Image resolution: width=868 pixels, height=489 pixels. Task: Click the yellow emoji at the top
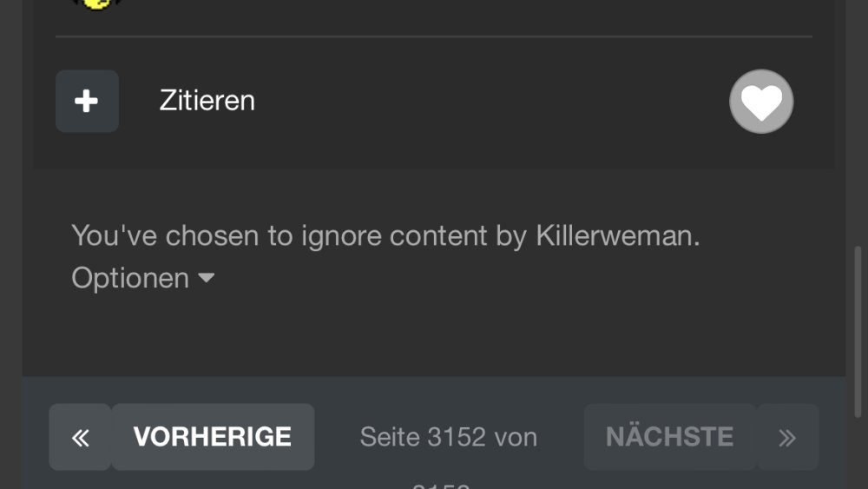(x=97, y=3)
